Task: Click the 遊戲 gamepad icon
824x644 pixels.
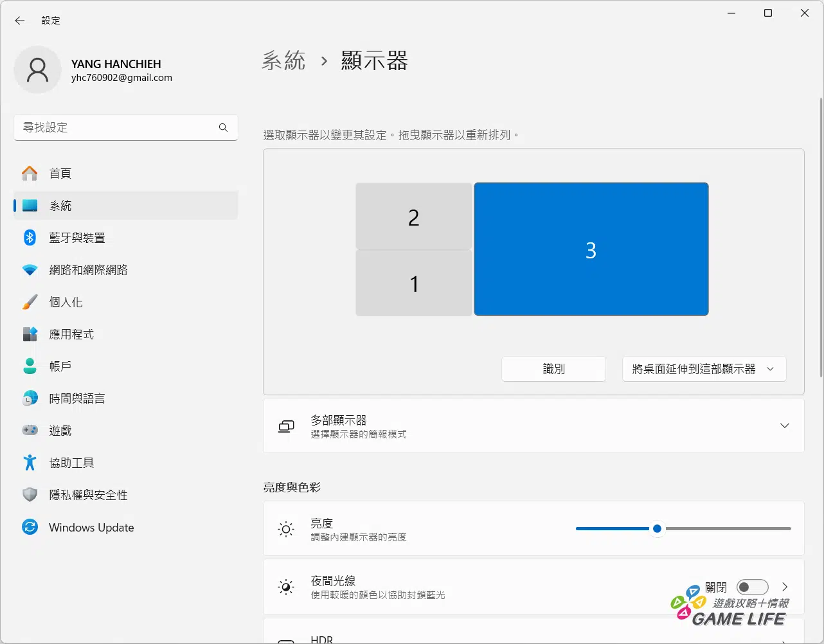Action: [x=30, y=431]
